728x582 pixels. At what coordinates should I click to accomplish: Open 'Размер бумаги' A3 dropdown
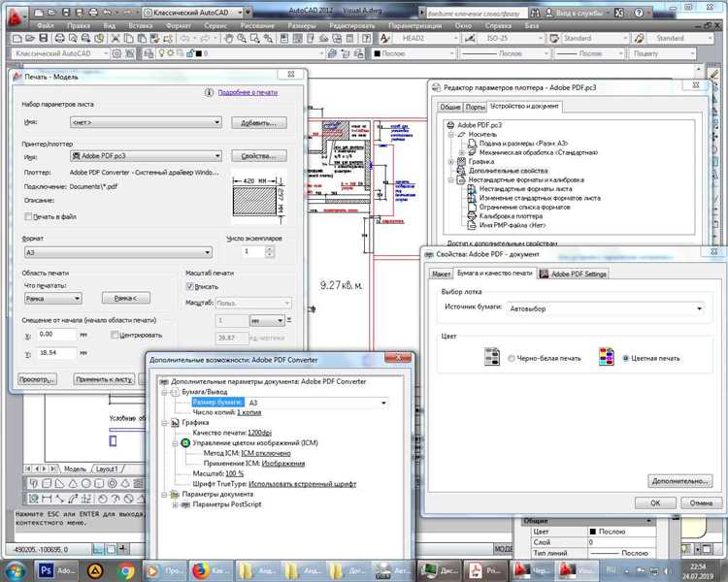pos(317,403)
